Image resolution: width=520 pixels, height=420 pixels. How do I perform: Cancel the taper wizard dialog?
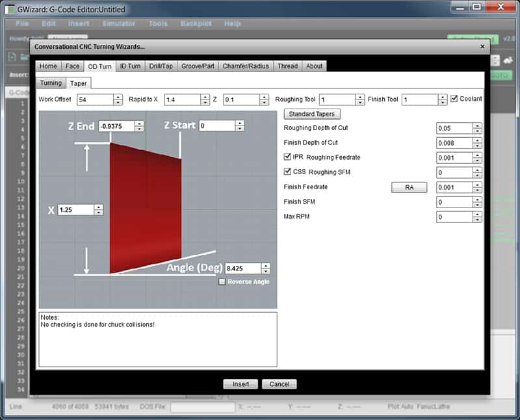[x=279, y=384]
